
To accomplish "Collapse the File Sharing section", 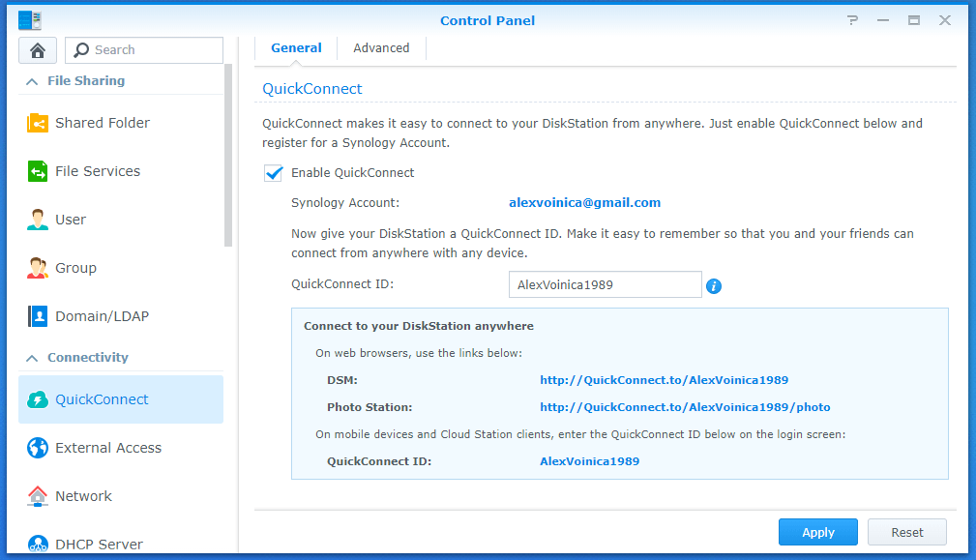I will pos(33,81).
